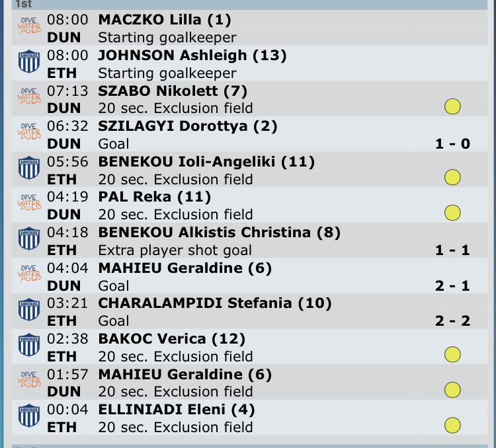
Task: Select the 1st period header tab
Action: (x=22, y=4)
